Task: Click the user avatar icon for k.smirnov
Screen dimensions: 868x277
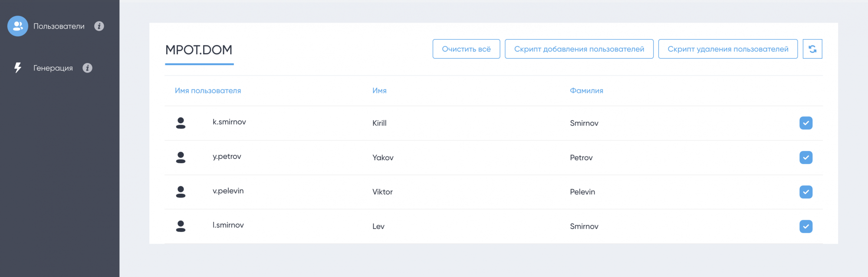Action: tap(181, 123)
